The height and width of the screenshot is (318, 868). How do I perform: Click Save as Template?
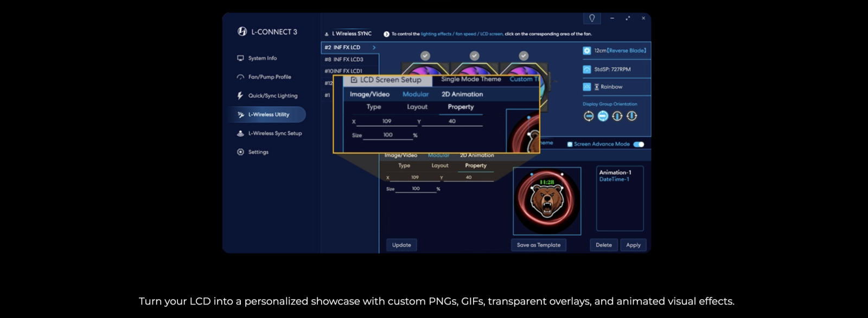click(539, 245)
